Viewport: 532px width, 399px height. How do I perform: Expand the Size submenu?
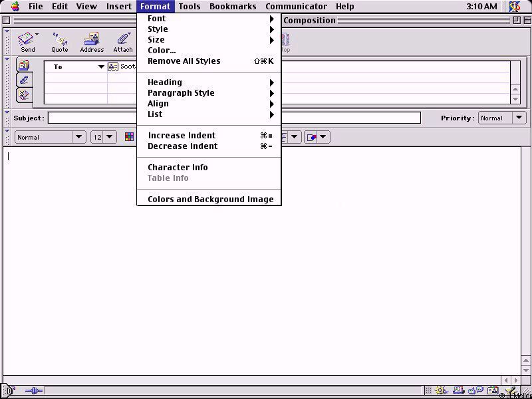pyautogui.click(x=209, y=40)
